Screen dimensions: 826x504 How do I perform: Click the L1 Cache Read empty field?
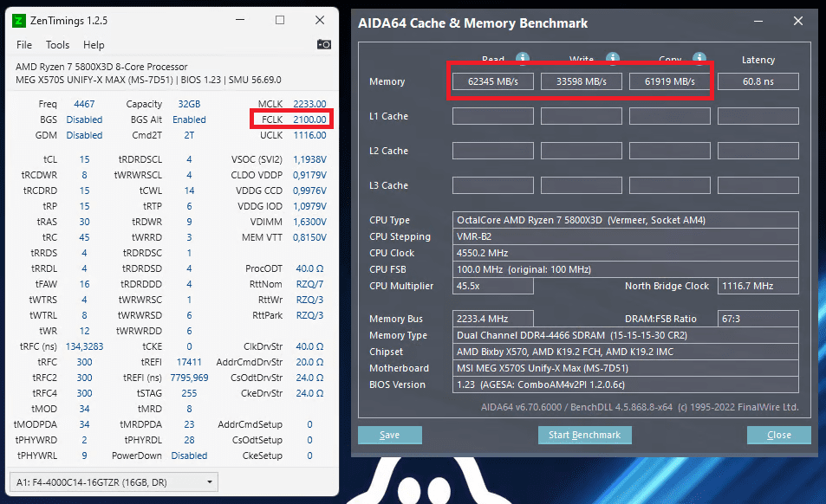coord(493,116)
